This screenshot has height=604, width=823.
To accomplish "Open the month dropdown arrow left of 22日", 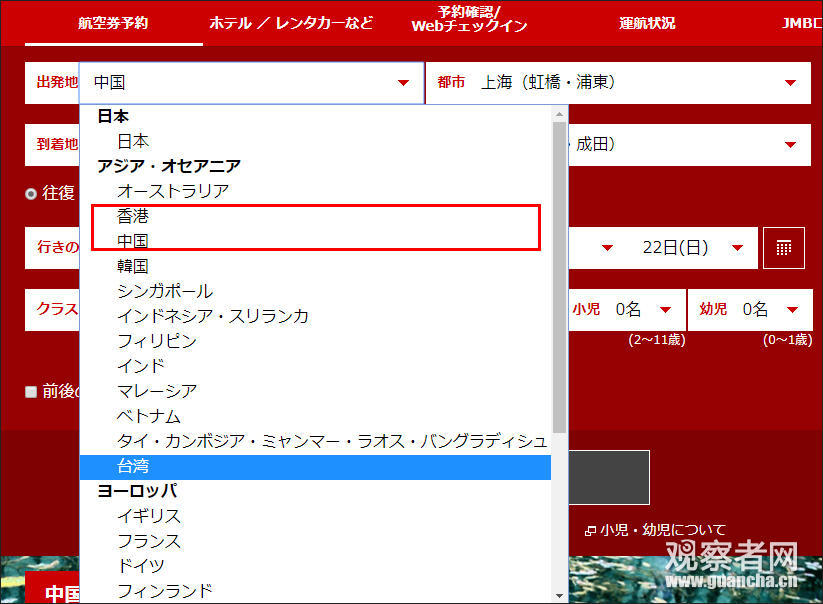I will coord(607,248).
